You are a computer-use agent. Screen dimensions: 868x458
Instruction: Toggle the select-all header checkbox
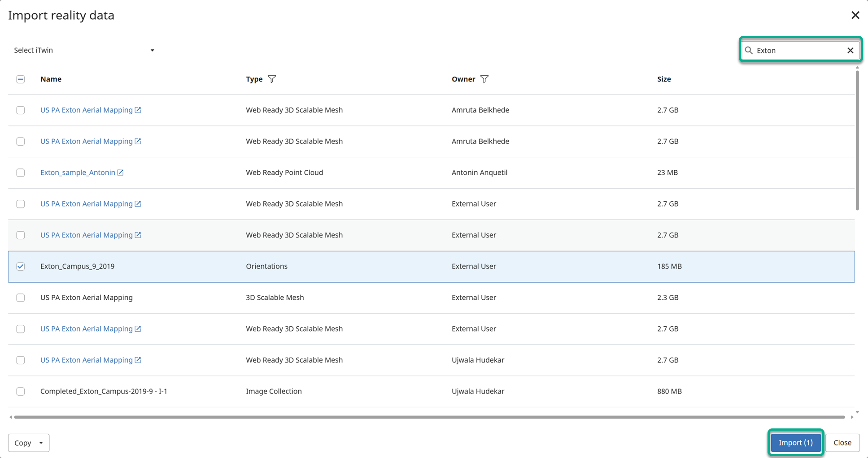point(21,79)
